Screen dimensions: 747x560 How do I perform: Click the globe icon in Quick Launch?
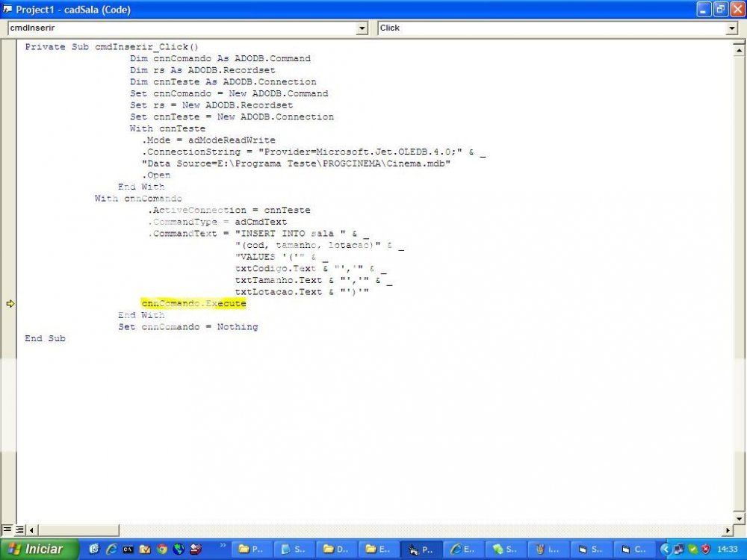coord(179,549)
